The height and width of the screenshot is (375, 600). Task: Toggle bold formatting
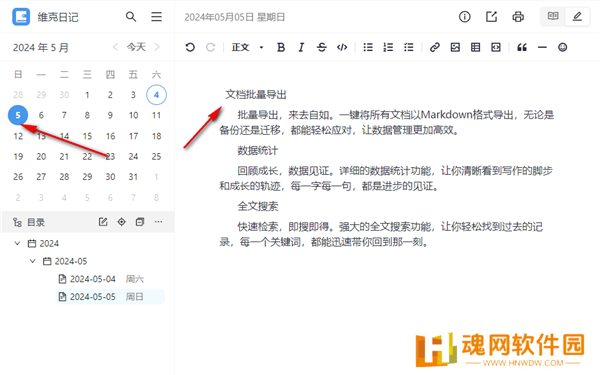281,47
